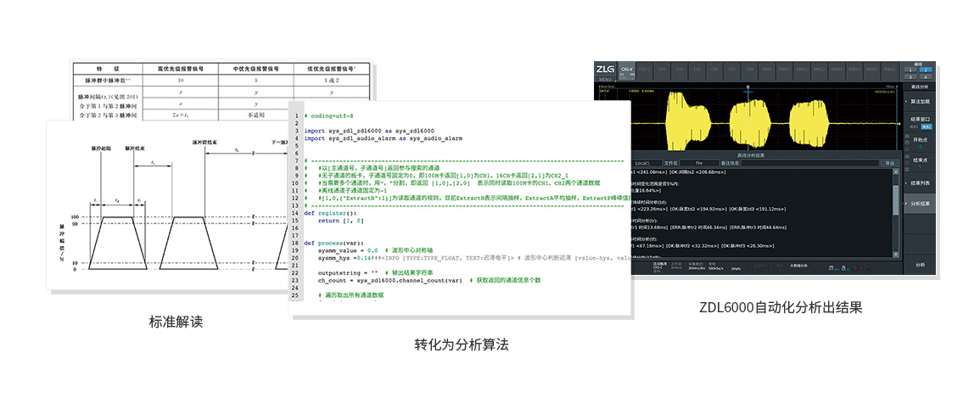Open 结果列表 in side menu

click(x=920, y=183)
